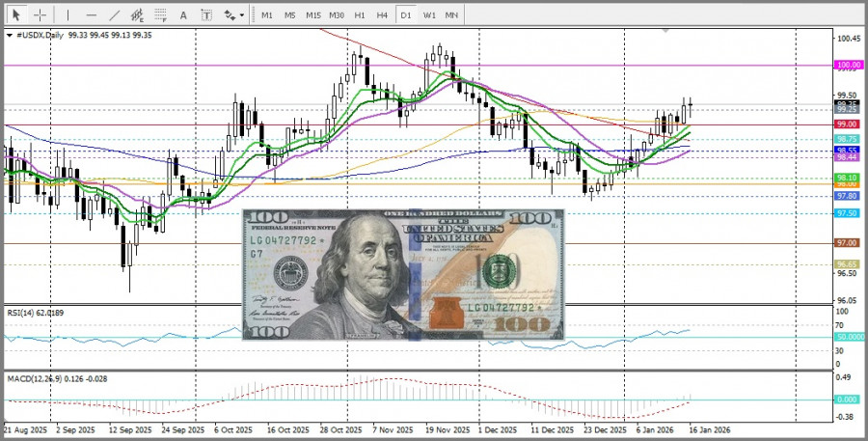Image resolution: width=868 pixels, height=441 pixels.
Task: Click the blue 97.80 price label
Action: coord(848,196)
